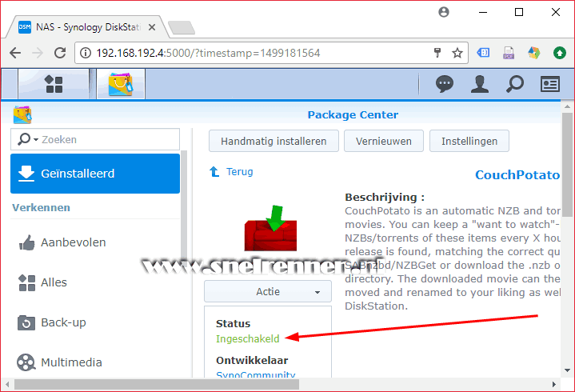The width and height of the screenshot is (575, 392).
Task: Click the Vernieuwen button
Action: pyautogui.click(x=384, y=141)
